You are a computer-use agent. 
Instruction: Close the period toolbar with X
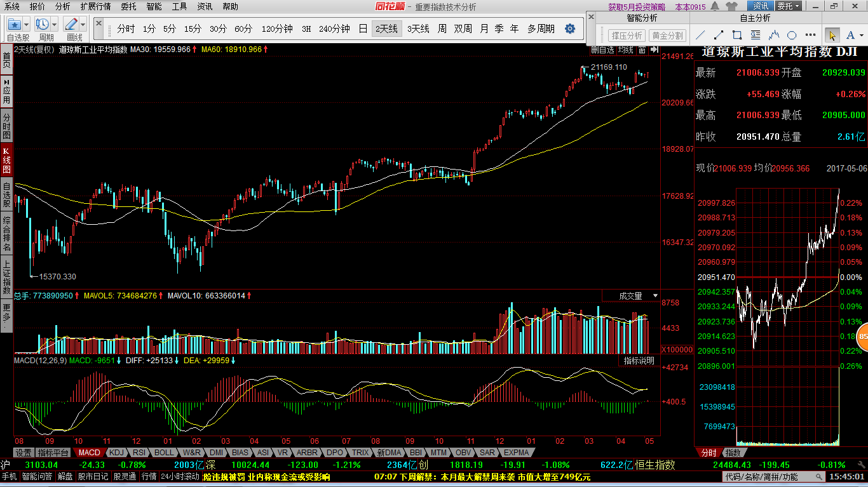coord(98,23)
